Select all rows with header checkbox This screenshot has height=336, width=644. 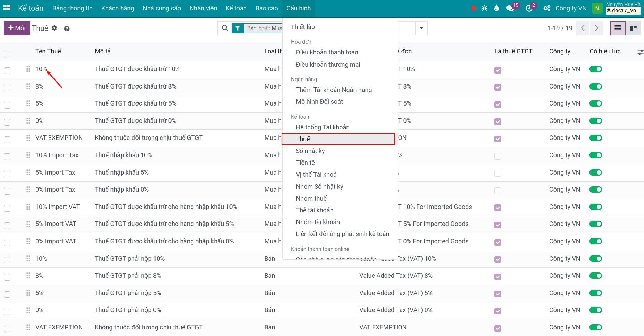click(x=7, y=54)
